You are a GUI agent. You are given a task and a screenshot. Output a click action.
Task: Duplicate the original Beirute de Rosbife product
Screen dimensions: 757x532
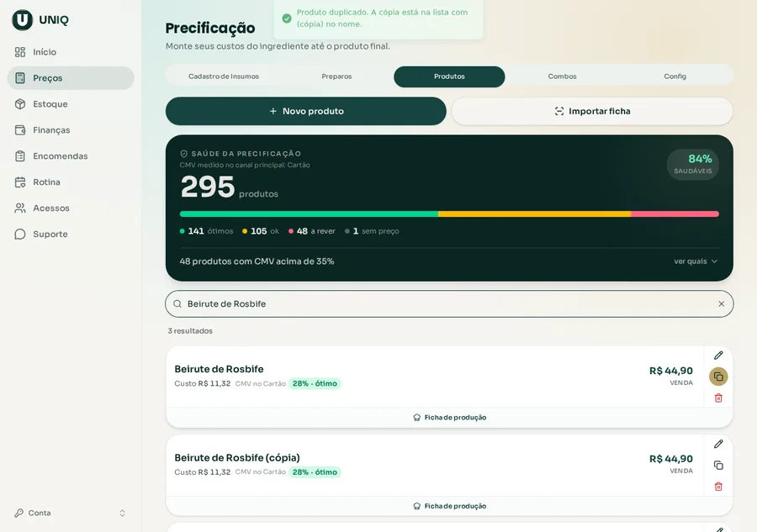tap(718, 377)
